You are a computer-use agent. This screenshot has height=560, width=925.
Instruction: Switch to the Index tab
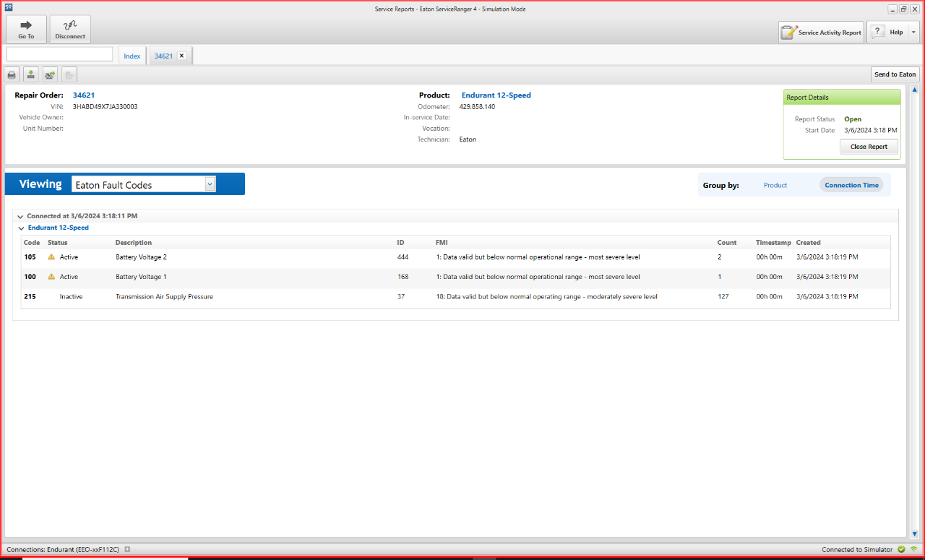[x=132, y=56]
